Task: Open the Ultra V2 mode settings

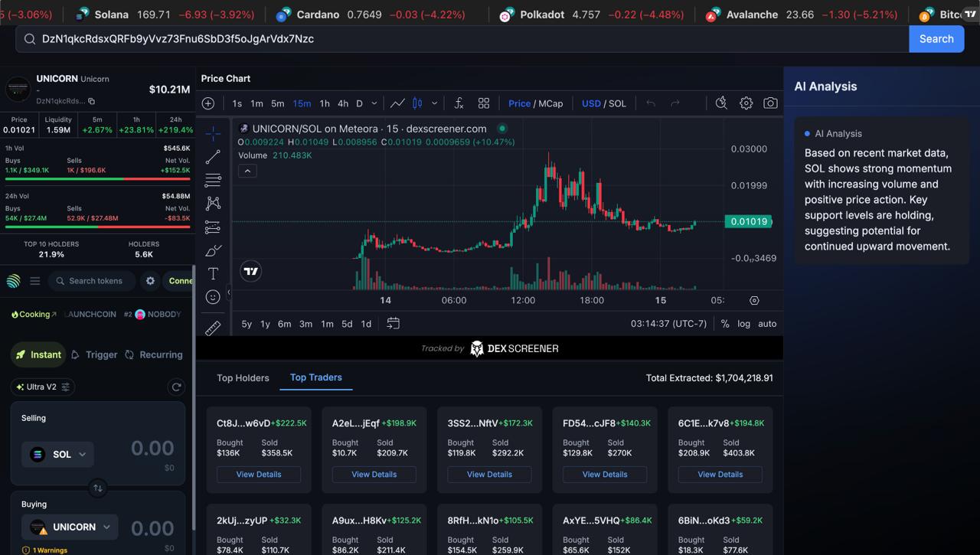Action: (x=43, y=387)
